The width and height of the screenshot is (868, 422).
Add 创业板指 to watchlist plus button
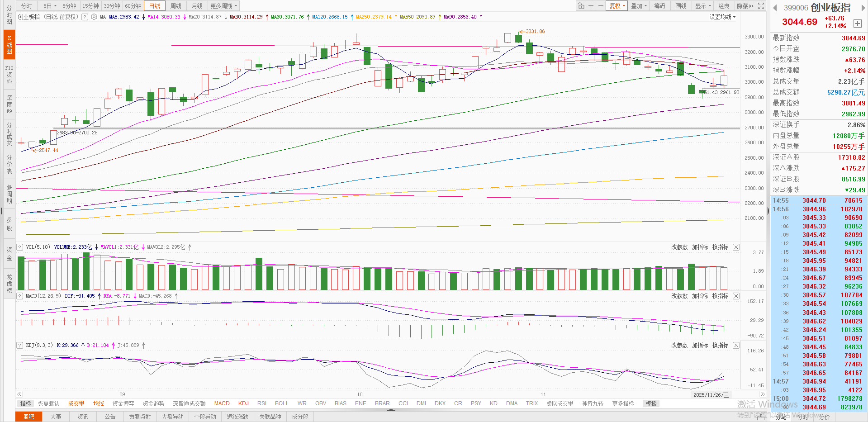[x=857, y=24]
